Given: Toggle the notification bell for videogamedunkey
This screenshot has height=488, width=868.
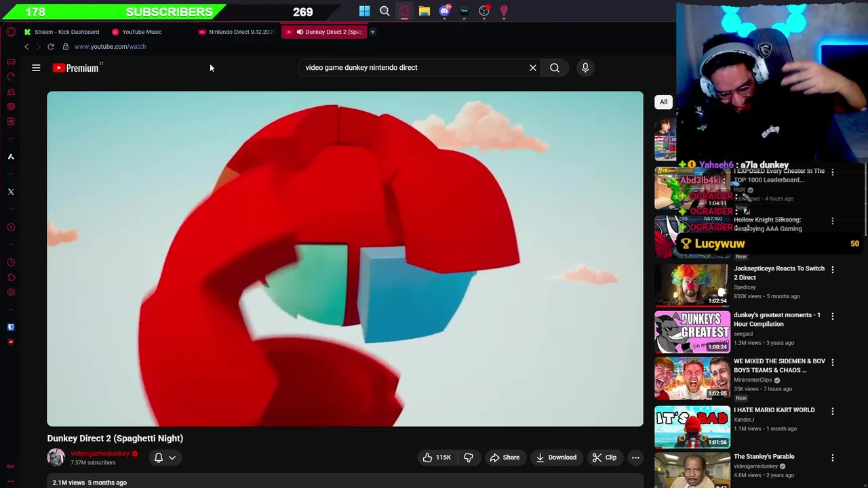Looking at the screenshot, I should click(159, 457).
